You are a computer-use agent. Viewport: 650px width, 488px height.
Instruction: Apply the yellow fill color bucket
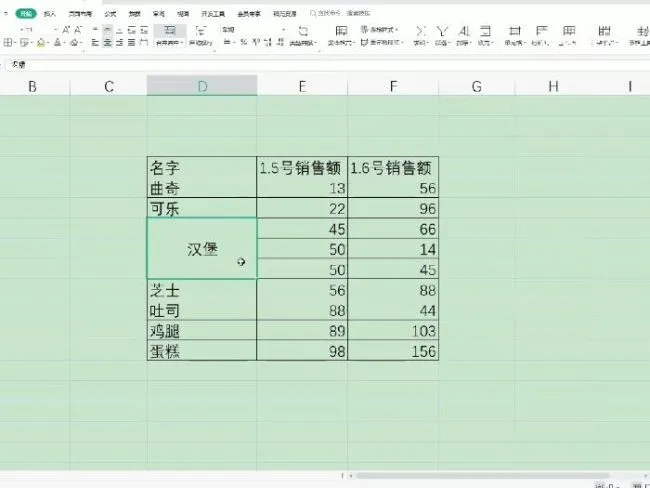pos(41,42)
